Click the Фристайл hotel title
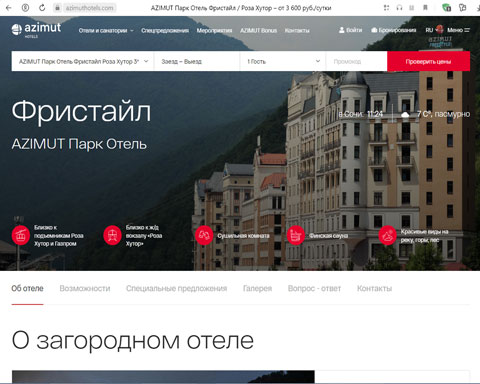Image resolution: width=480 pixels, height=384 pixels. (81, 112)
